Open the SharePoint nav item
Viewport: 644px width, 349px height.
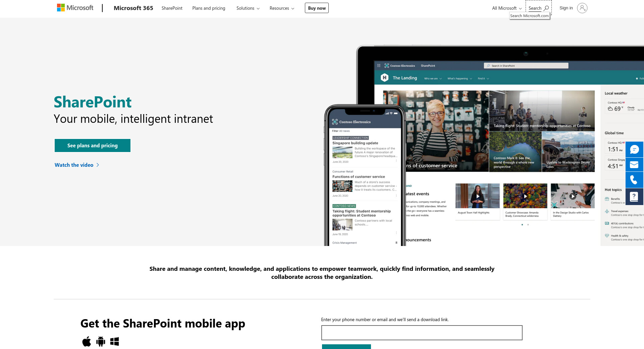172,8
